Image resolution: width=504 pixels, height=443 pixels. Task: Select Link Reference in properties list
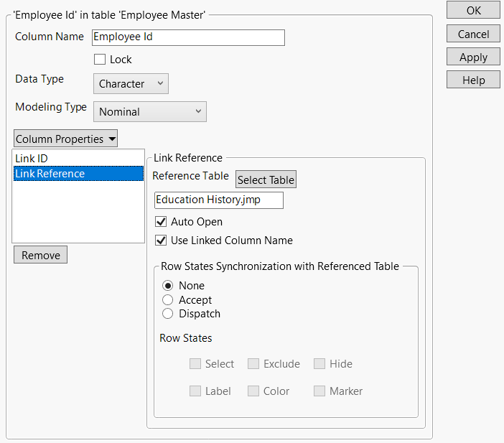50,174
